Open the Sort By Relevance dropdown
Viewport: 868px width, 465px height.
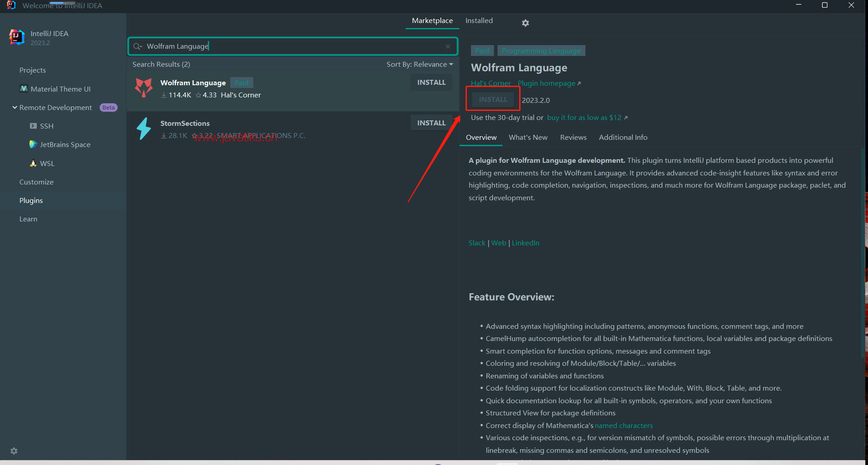pyautogui.click(x=420, y=64)
